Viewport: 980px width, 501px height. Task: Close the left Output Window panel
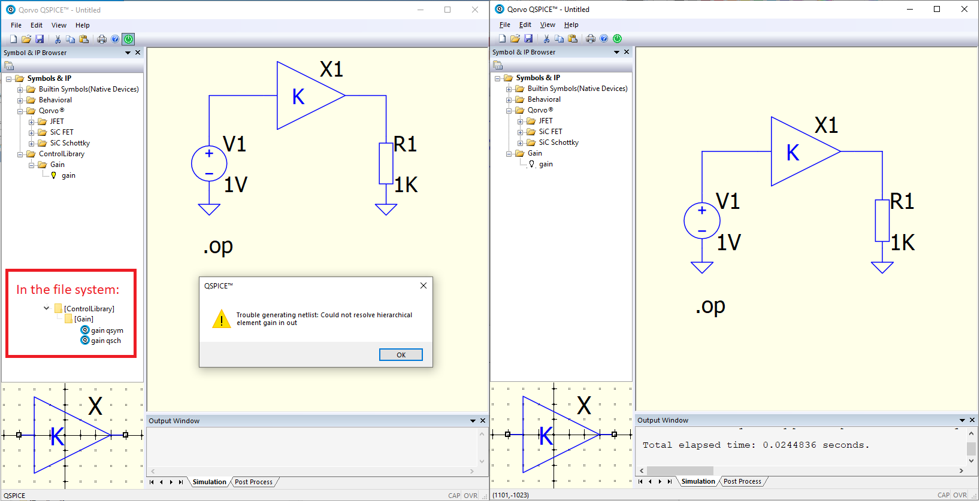click(483, 421)
